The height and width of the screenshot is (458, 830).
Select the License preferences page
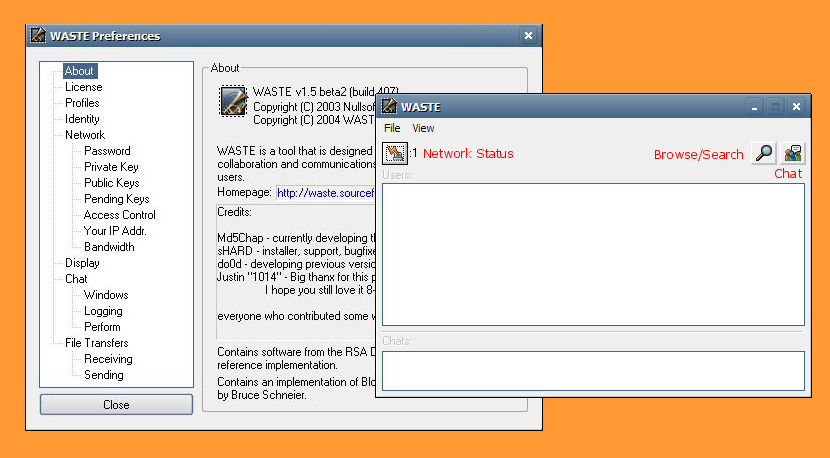[84, 87]
